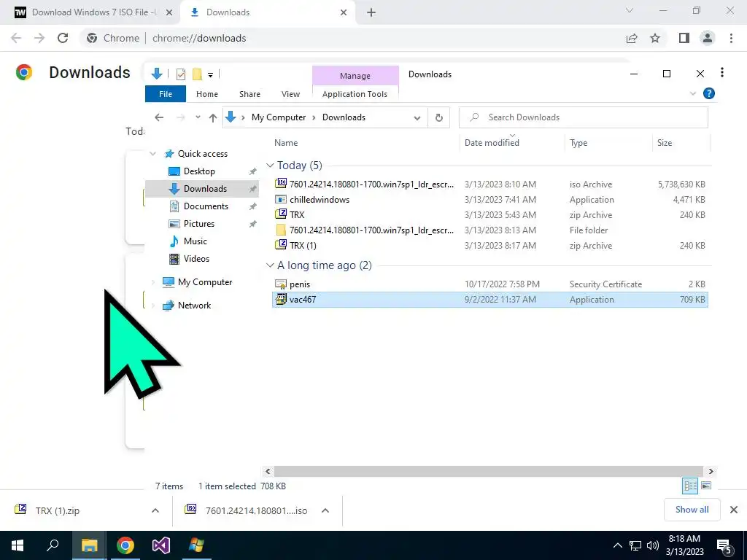The height and width of the screenshot is (560, 747).
Task: Open Music in navigation pane
Action: 195,241
